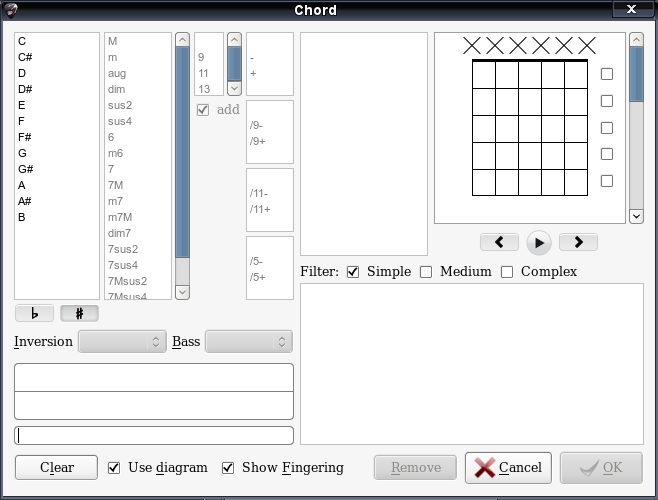Choose chord type sus4
Viewport: 658px width, 500px height.
138,121
